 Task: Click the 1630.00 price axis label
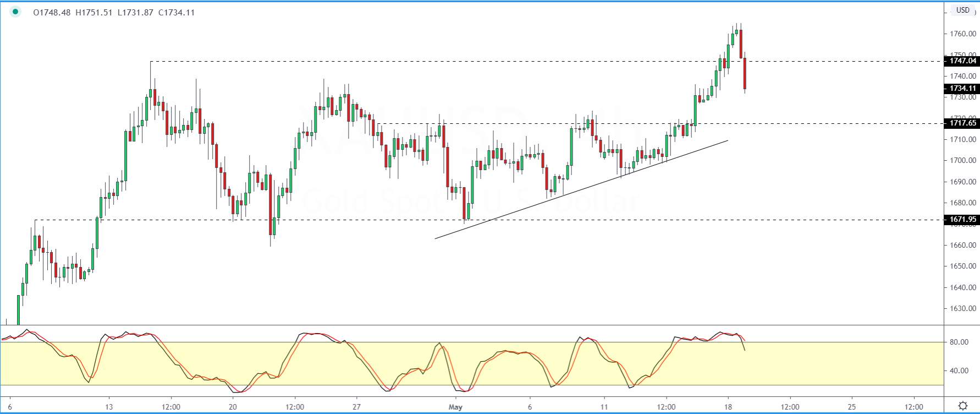coord(963,309)
